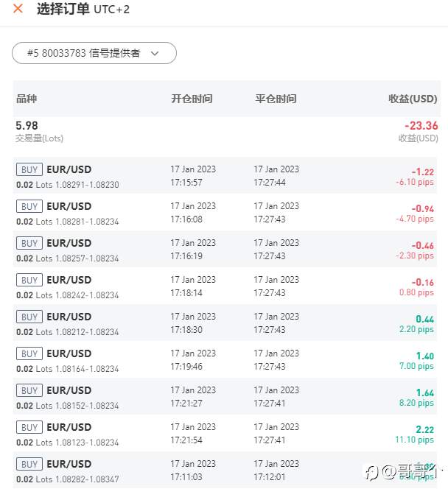Screen dimensions: 448x500
Task: Click the BUY badge of the 1.08257-1.08234 order
Action: [x=29, y=243]
